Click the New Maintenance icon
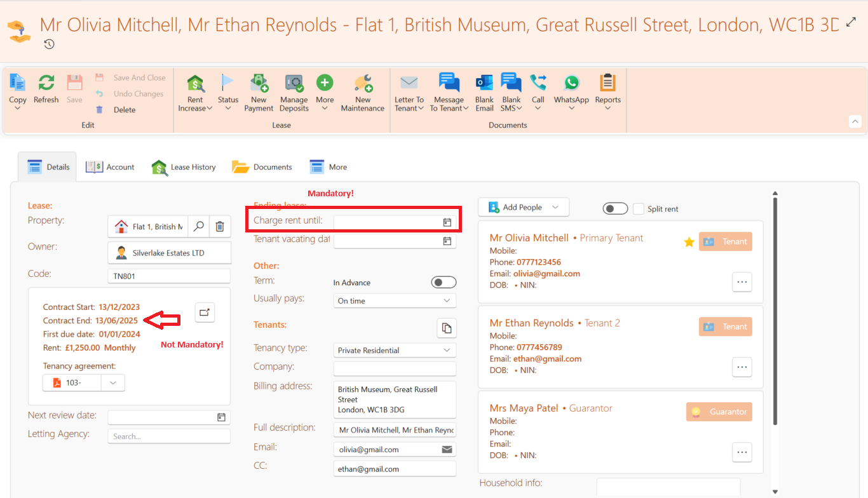The image size is (868, 498). point(362,83)
